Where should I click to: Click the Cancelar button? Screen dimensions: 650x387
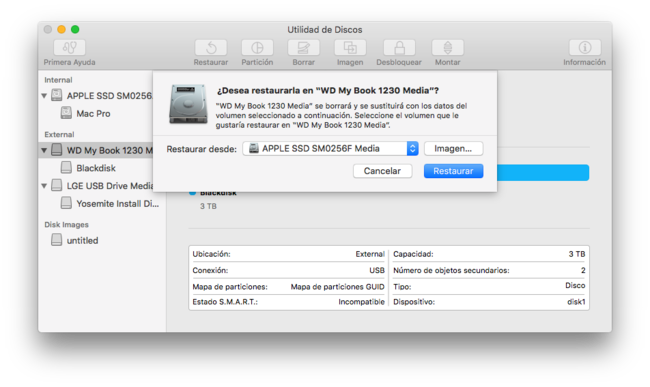pyautogui.click(x=382, y=171)
